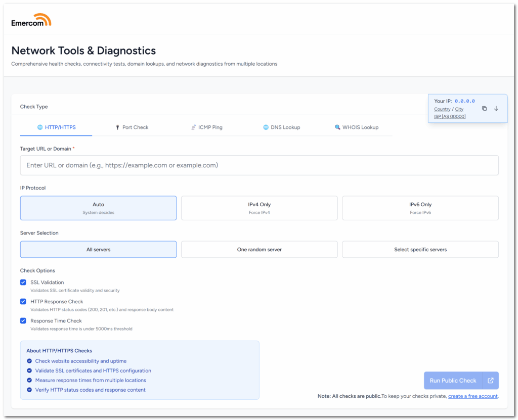Screen dimensions: 518x420
Task: Toggle the HTTP Response Check checkbox
Action: (23, 302)
